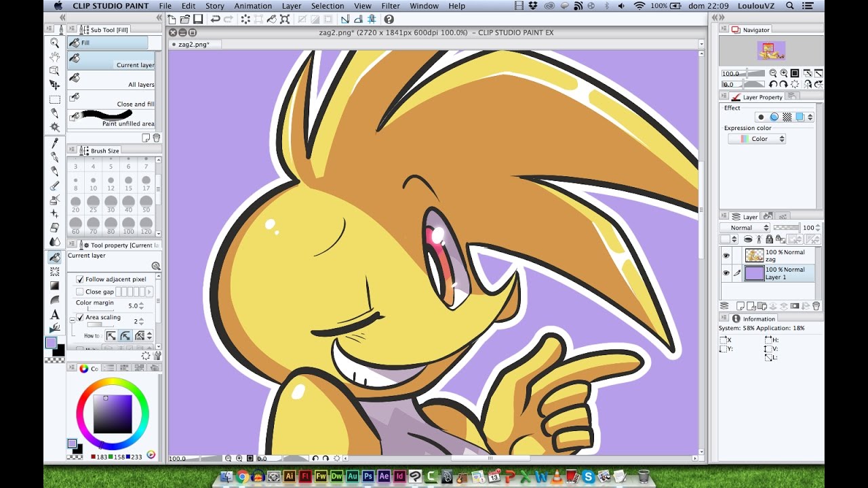Switch to the zag2.png canvas tab

(193, 44)
